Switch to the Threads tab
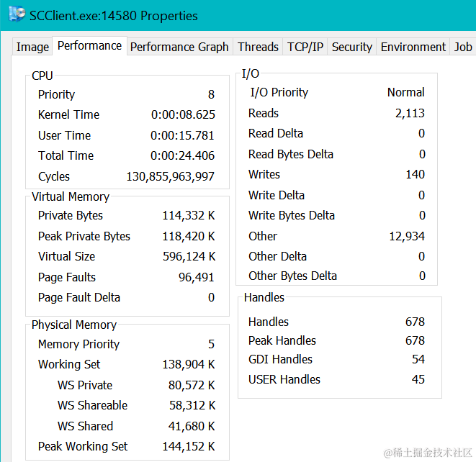The width and height of the screenshot is (476, 462). (x=258, y=47)
